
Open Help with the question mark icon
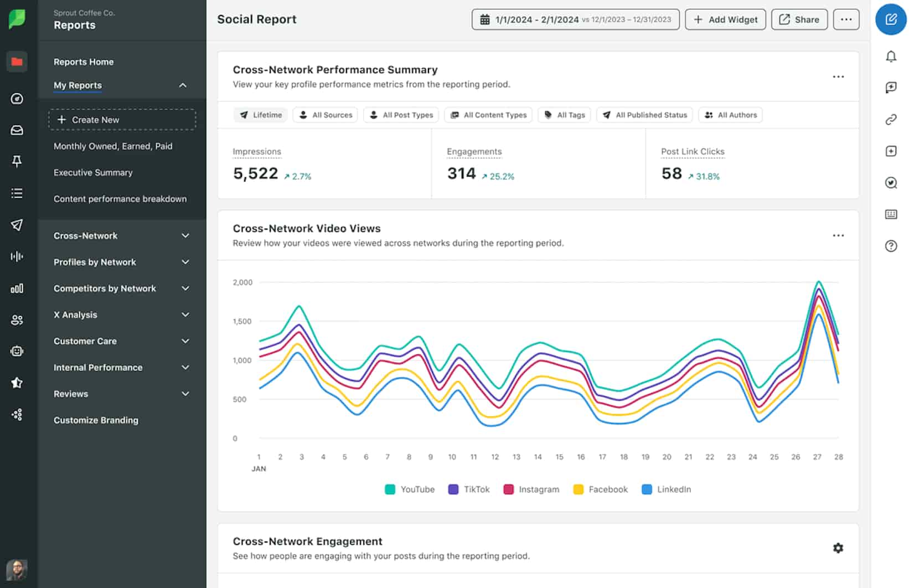[891, 246]
